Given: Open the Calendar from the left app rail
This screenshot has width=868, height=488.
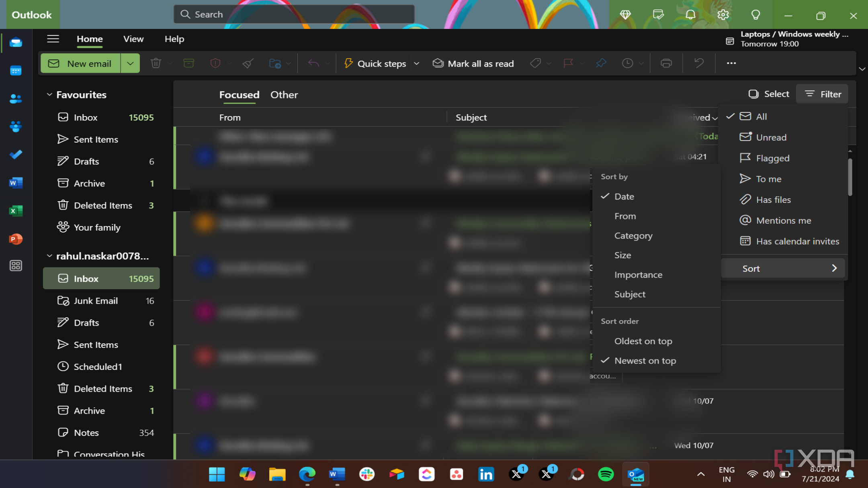Looking at the screenshot, I should click(x=16, y=71).
